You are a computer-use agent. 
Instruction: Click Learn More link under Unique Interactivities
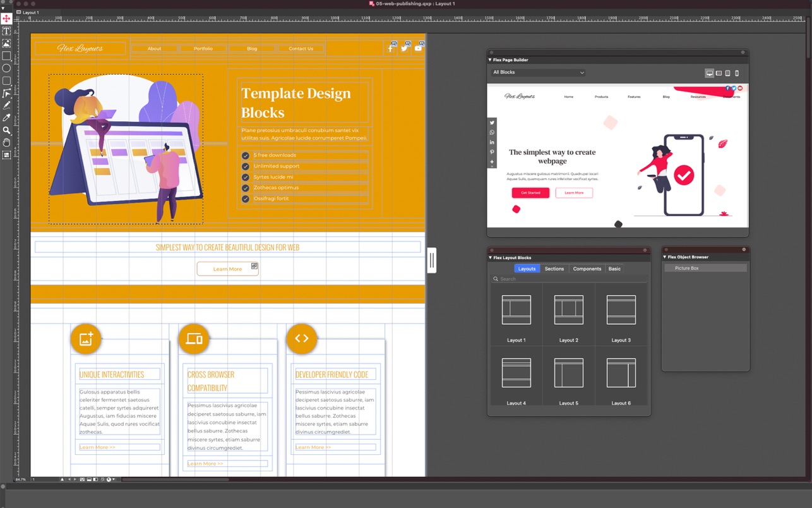tap(97, 447)
